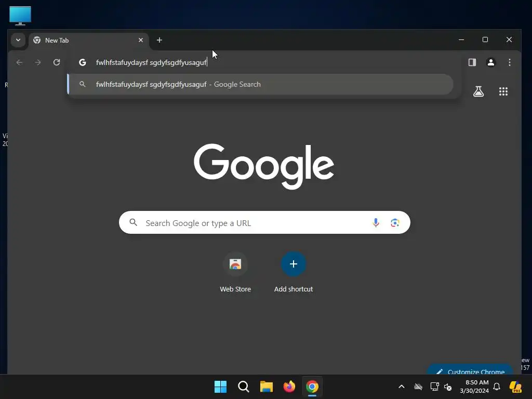Click Customize Chrome button
This screenshot has height=399, width=532.
[x=470, y=370]
